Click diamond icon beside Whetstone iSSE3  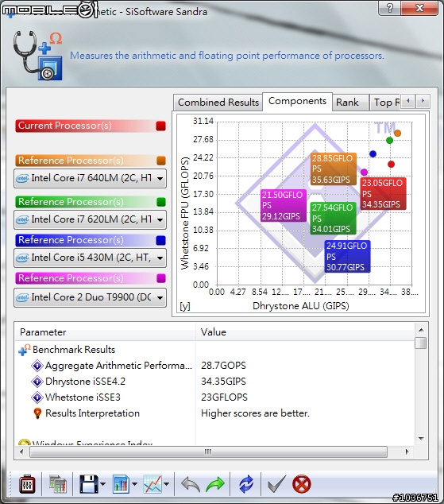click(37, 397)
